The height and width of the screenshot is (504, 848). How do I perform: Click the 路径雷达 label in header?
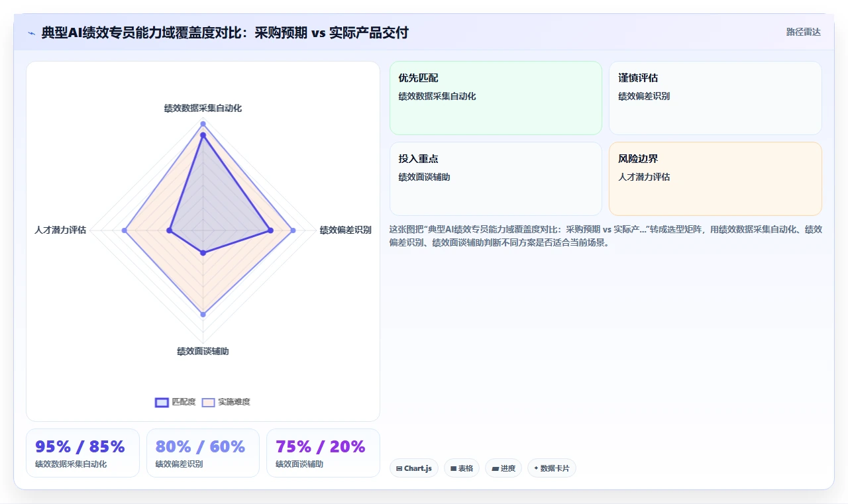click(x=803, y=32)
